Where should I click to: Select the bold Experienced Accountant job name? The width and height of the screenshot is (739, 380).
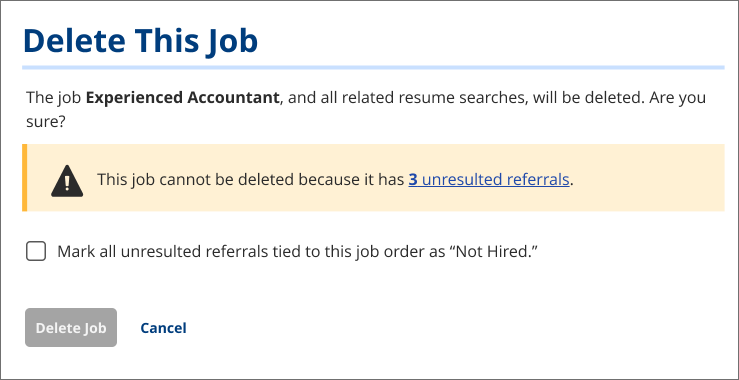[x=183, y=98]
